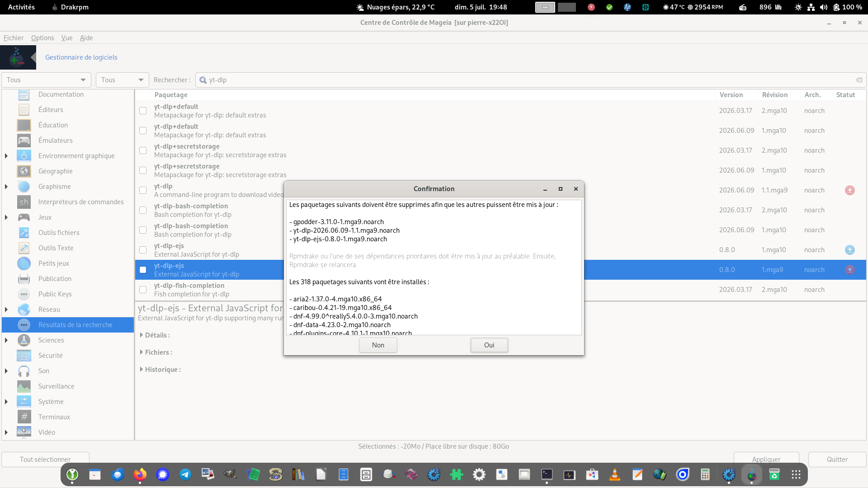Viewport: 868px width, 488px height.
Task: Click the yt-dlp upgrade status icon
Action: click(x=850, y=190)
